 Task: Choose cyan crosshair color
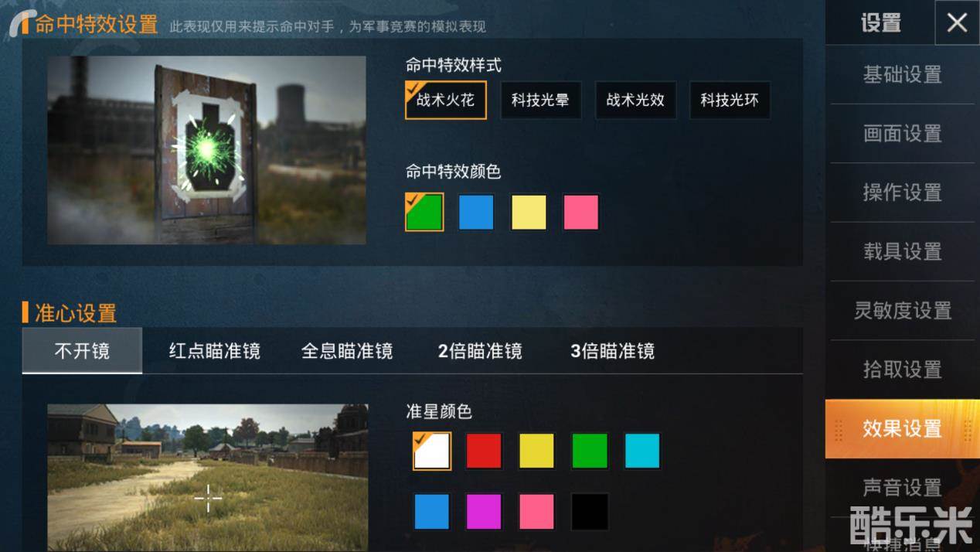[x=642, y=451]
